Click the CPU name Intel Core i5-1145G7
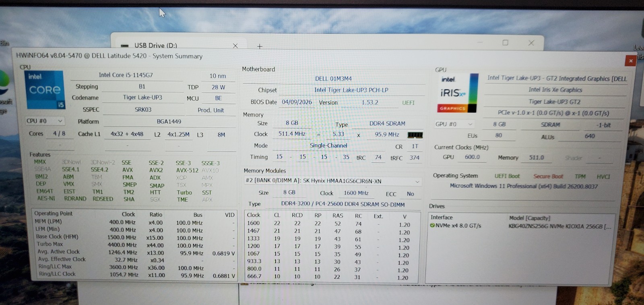The image size is (644, 305). [x=126, y=75]
